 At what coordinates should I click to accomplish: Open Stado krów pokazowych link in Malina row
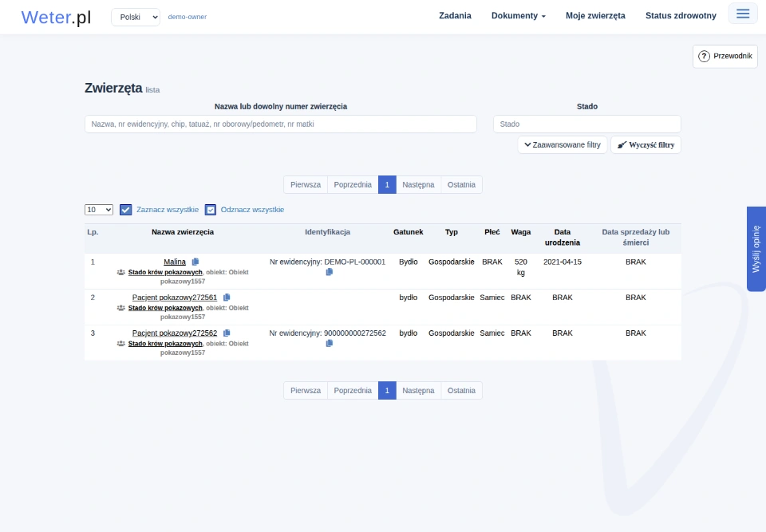click(x=165, y=272)
